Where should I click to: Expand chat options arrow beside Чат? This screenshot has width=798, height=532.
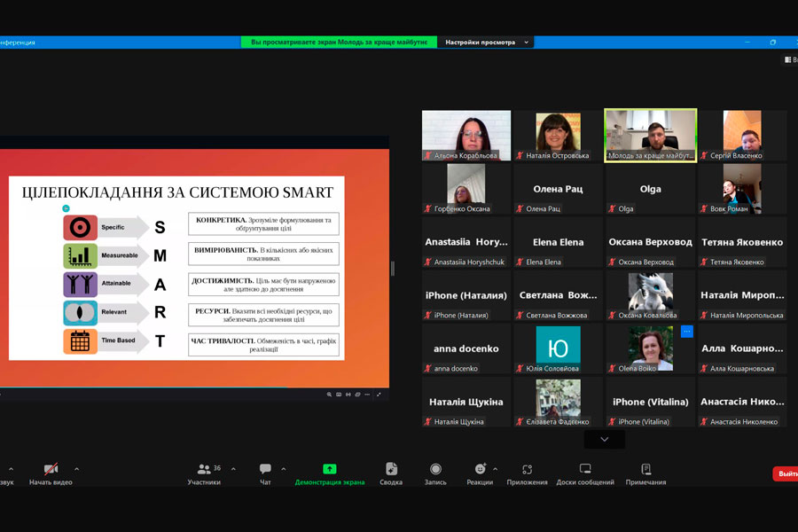coord(284,469)
